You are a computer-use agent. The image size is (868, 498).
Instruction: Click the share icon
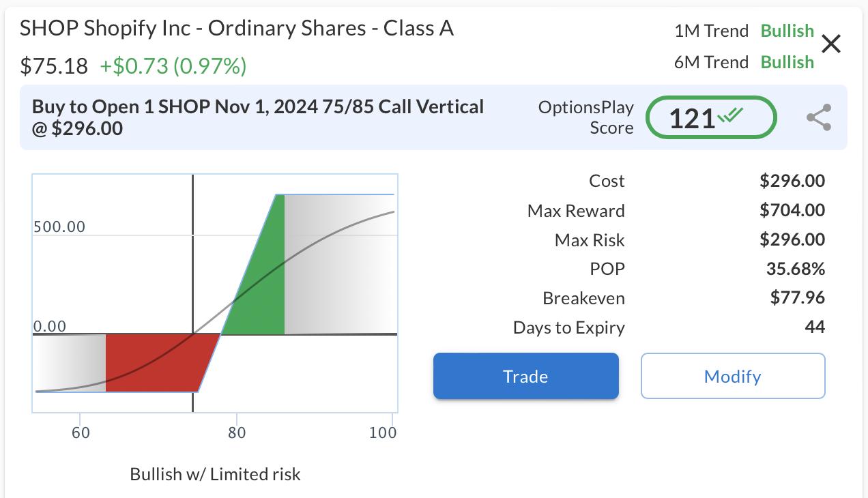point(818,117)
